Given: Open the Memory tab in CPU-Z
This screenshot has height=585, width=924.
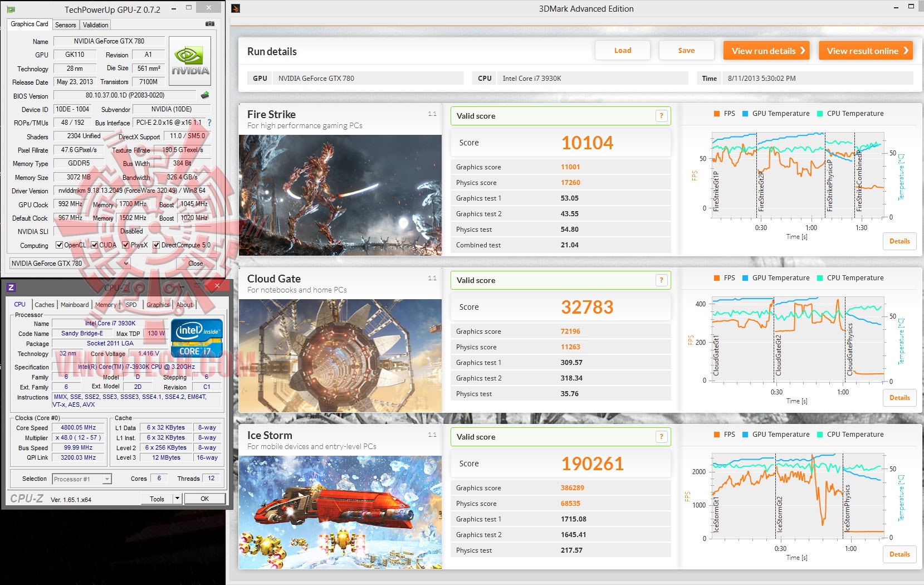Looking at the screenshot, I should coord(106,305).
